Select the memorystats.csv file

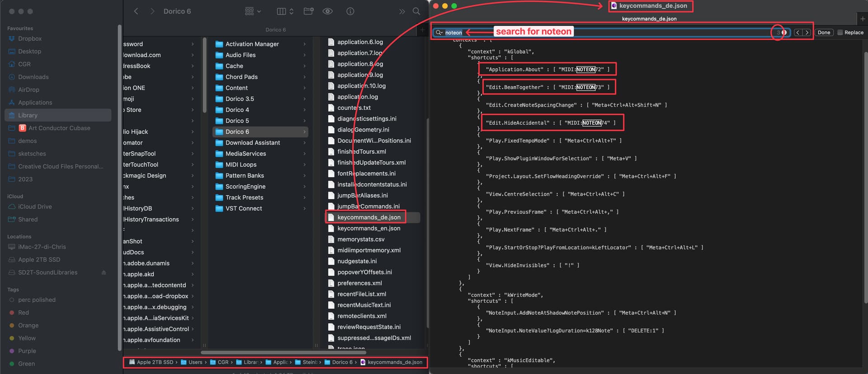pos(361,239)
